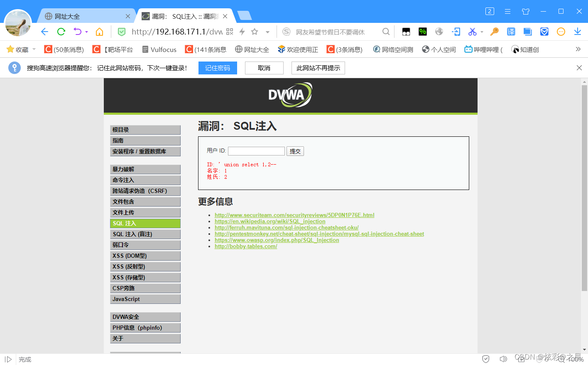
Task: Reload the page with the green refresh icon
Action: (61, 32)
